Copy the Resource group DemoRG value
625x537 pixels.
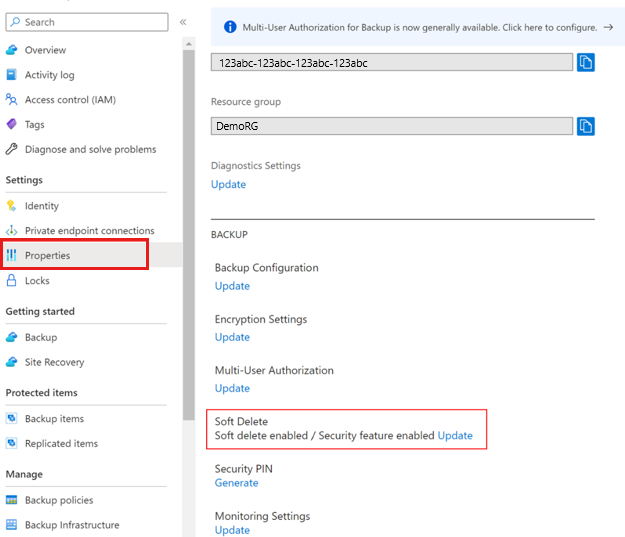coord(586,126)
